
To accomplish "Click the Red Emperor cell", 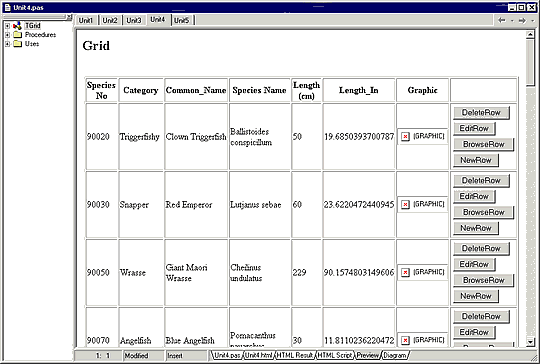I will [196, 205].
